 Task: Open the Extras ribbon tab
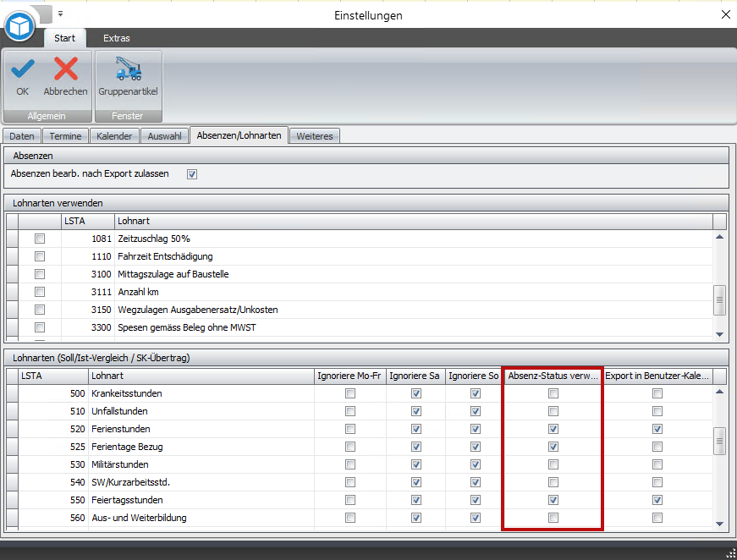coord(117,38)
